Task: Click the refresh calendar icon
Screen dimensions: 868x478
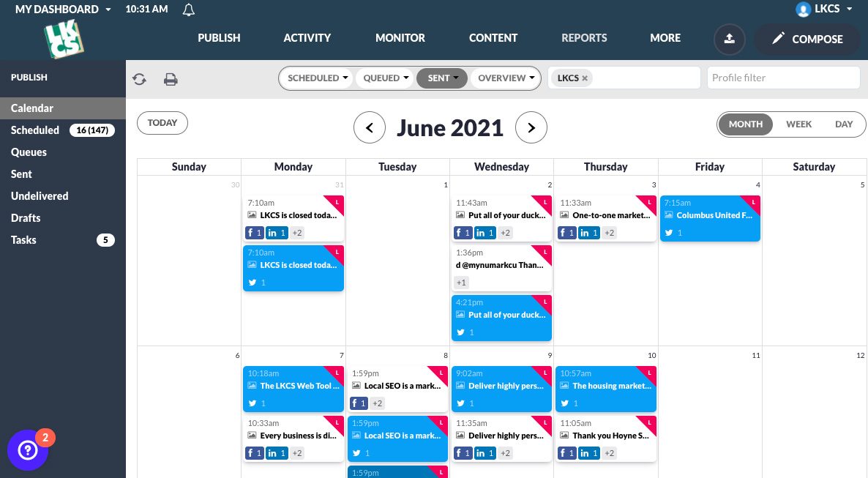Action: tap(139, 79)
